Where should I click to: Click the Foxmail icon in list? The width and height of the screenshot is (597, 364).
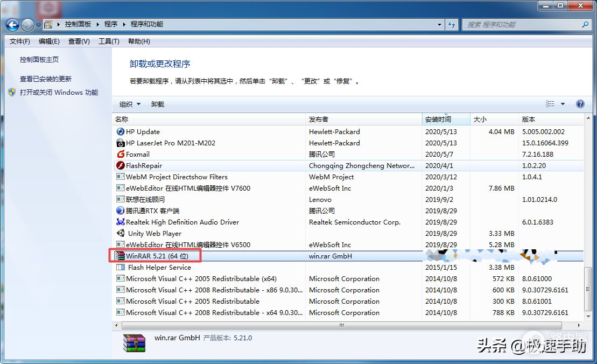pyautogui.click(x=121, y=154)
